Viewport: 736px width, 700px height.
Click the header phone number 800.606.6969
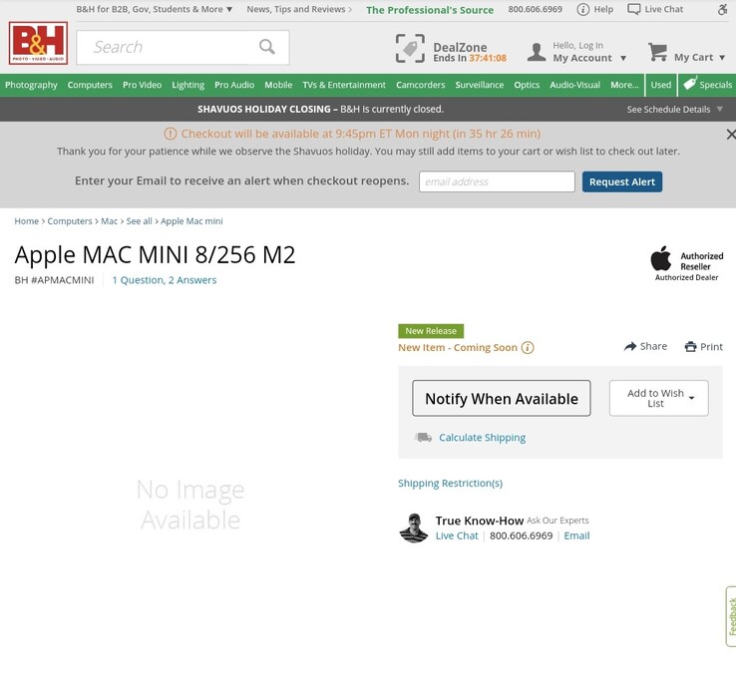(x=535, y=9)
